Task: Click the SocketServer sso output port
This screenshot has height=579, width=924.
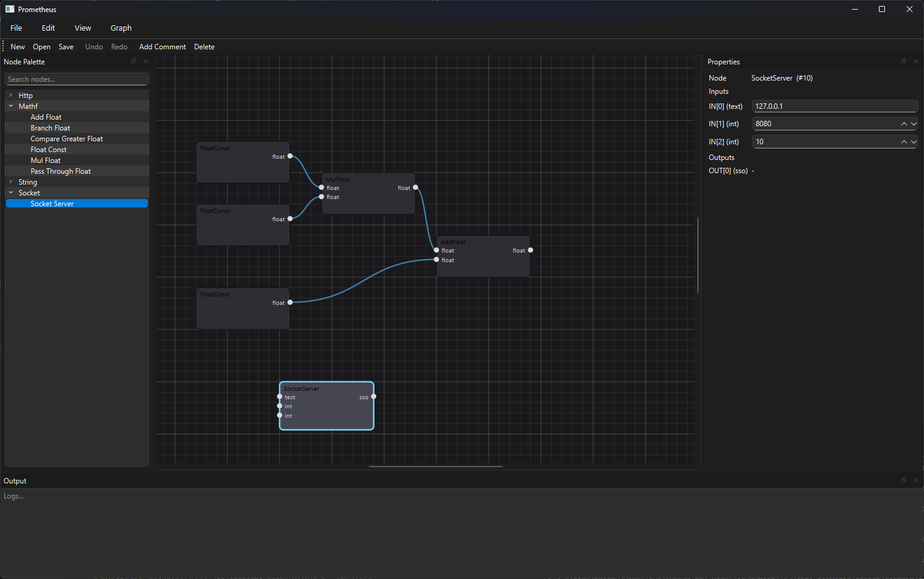Action: (x=374, y=397)
